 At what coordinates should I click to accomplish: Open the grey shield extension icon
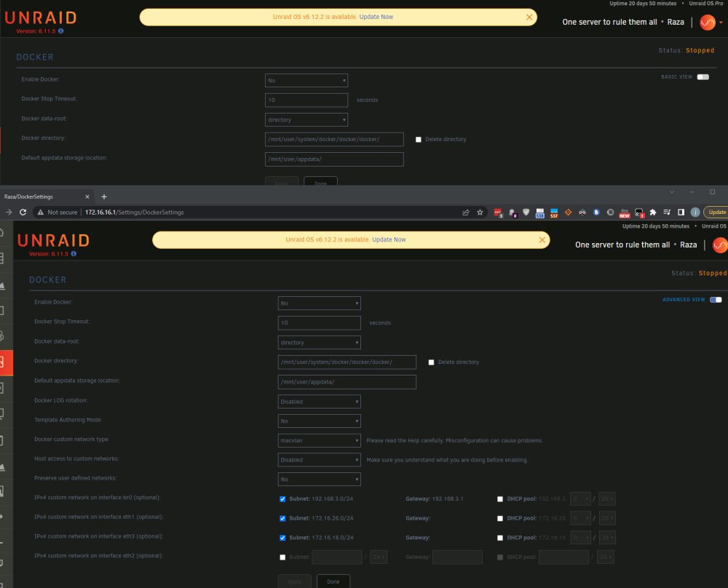(x=526, y=212)
